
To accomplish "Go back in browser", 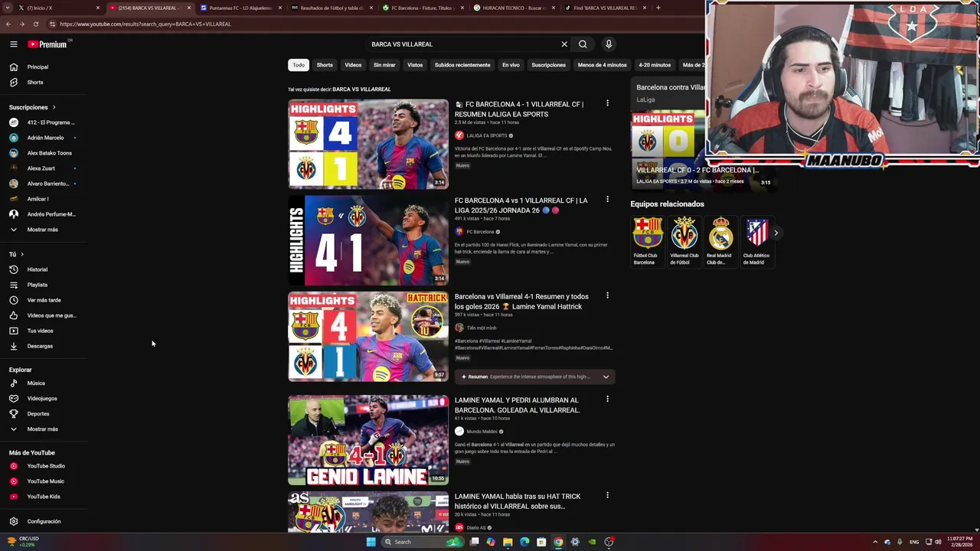I will (8, 24).
